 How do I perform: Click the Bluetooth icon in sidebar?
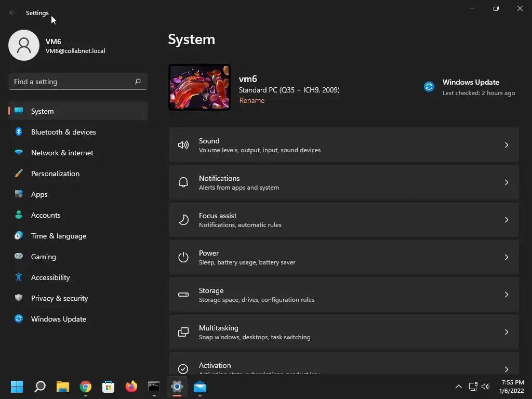coord(19,131)
